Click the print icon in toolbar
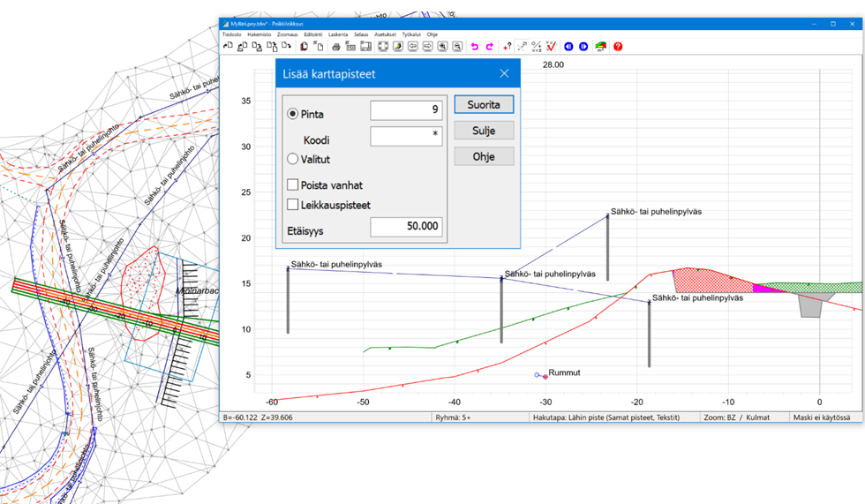The width and height of the screenshot is (865, 504). point(336,46)
